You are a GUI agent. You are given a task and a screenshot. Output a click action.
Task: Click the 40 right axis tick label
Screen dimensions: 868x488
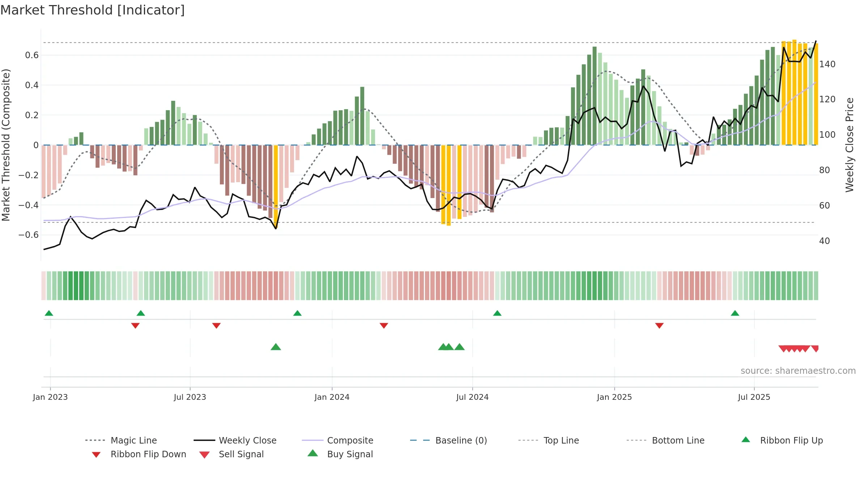(825, 241)
